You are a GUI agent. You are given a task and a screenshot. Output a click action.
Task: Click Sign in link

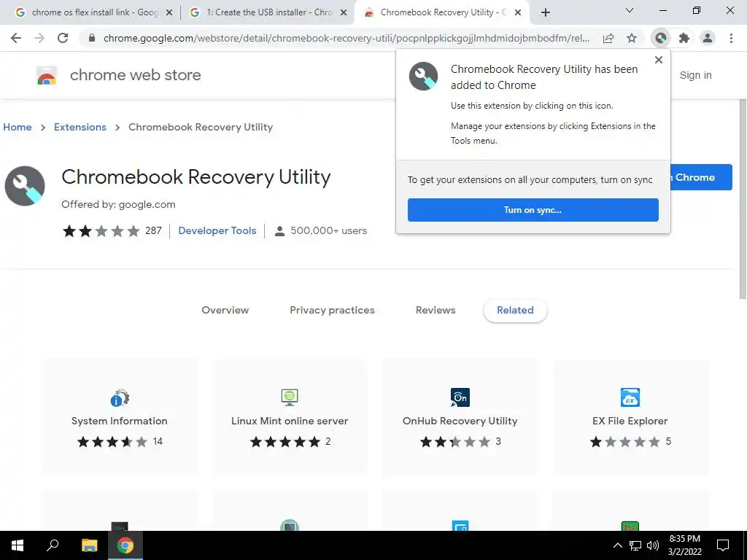(695, 75)
